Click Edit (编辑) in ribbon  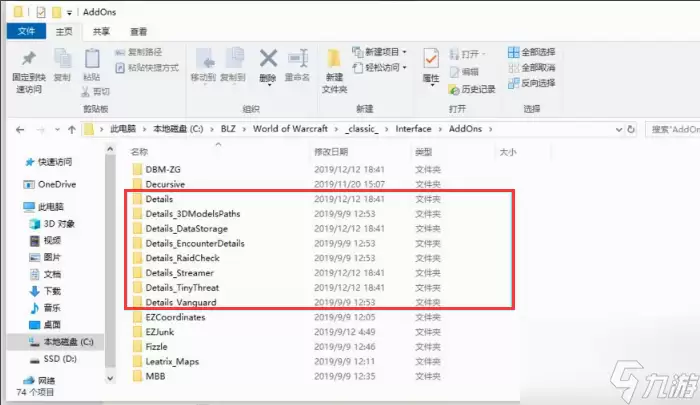click(464, 71)
